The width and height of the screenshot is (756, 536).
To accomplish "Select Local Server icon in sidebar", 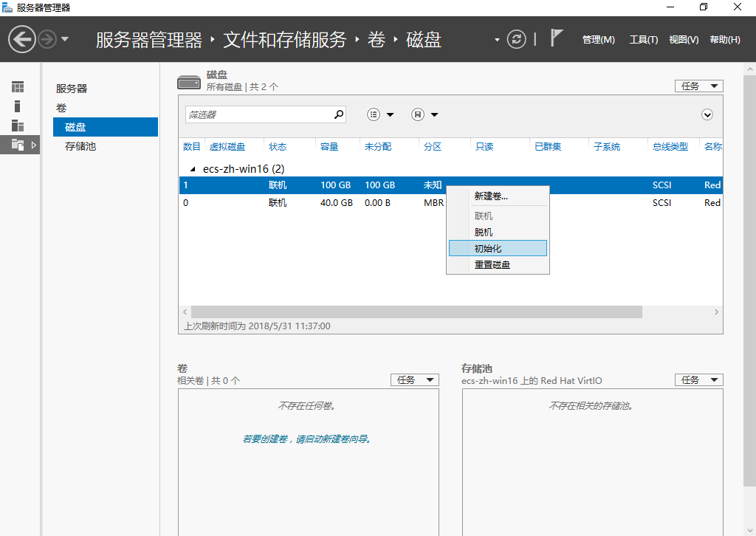I will click(18, 106).
